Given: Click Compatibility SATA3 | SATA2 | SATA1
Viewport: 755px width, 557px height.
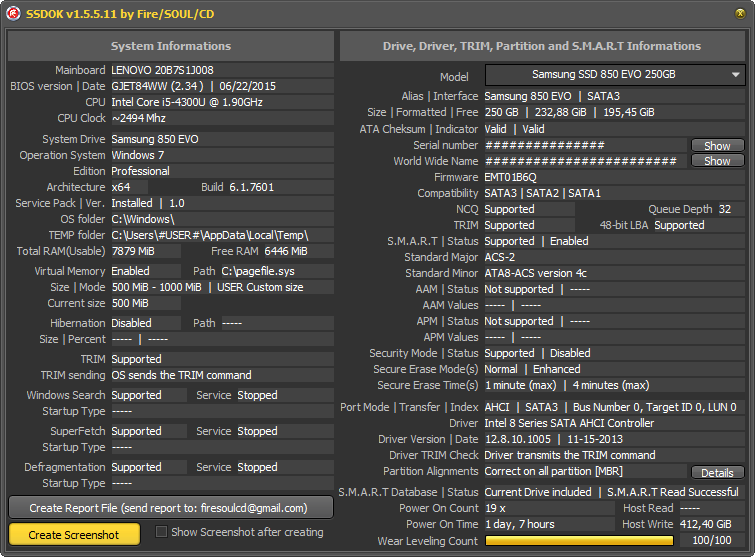Looking at the screenshot, I should coord(543,193).
